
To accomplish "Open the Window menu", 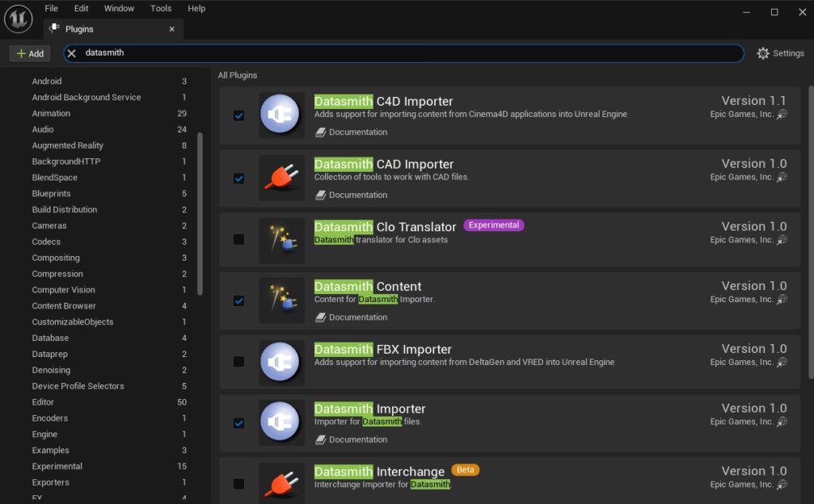I will 119,8.
